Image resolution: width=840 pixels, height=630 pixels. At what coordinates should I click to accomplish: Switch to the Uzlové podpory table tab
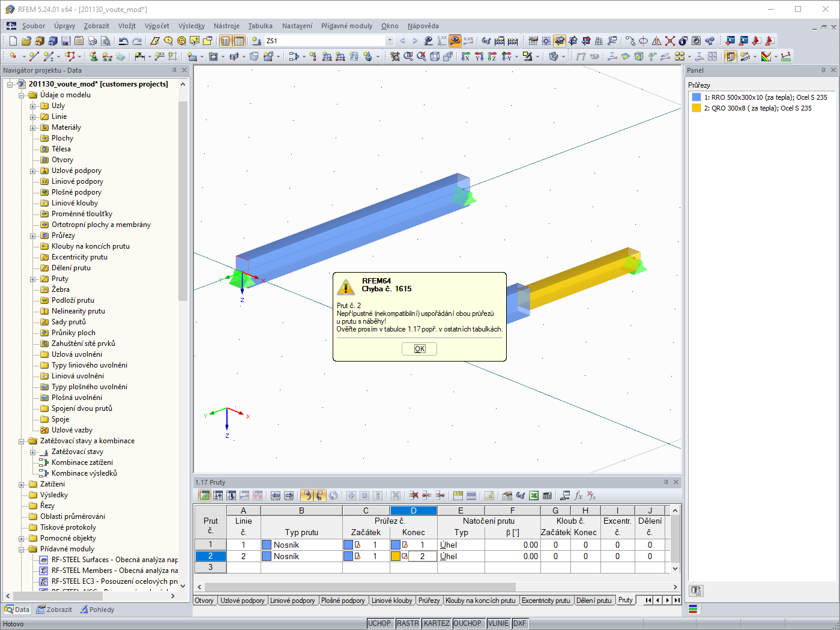click(x=243, y=601)
